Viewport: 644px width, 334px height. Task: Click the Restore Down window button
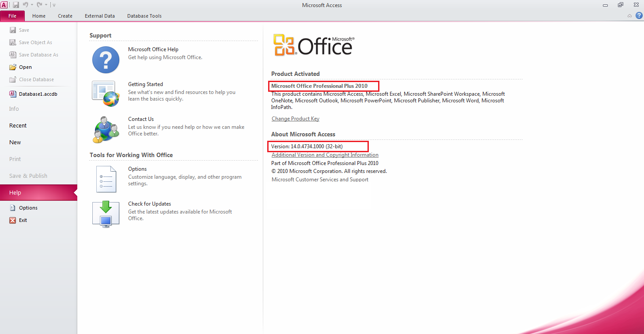[621, 5]
